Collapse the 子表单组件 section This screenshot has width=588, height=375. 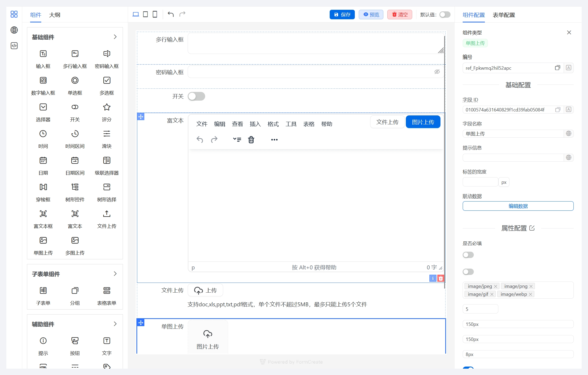115,274
